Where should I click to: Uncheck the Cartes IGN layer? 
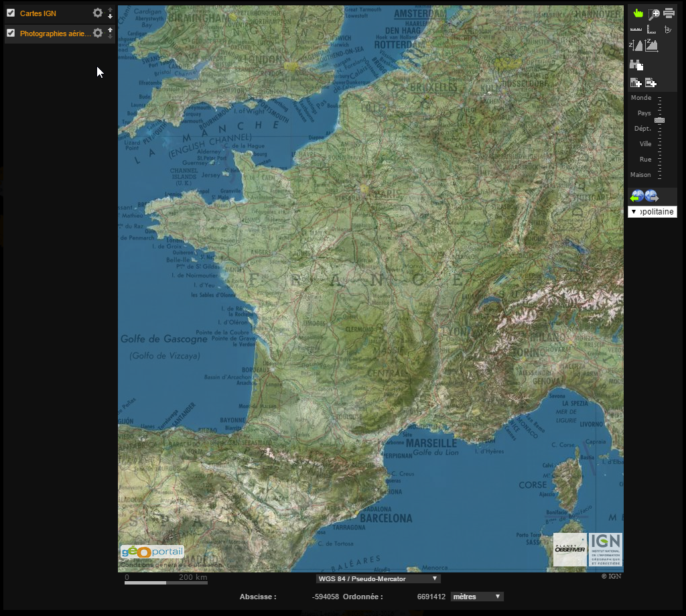pos(10,12)
